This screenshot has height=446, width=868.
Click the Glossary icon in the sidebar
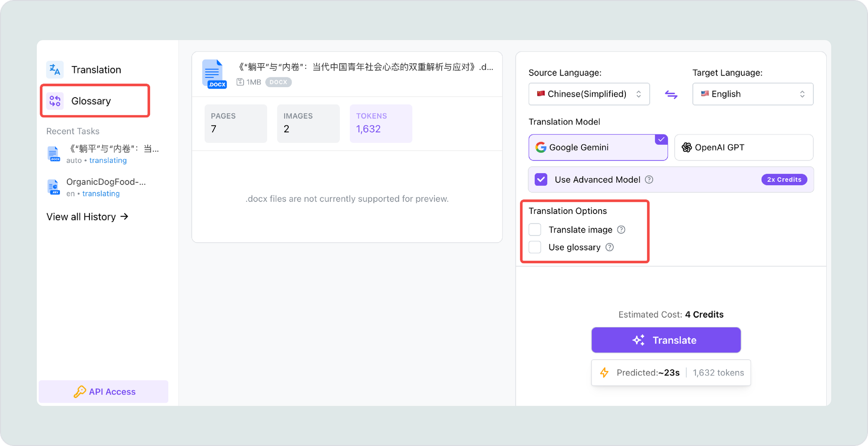point(55,101)
